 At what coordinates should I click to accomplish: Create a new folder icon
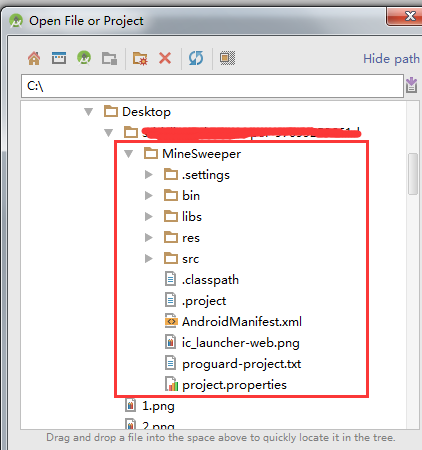[140, 58]
